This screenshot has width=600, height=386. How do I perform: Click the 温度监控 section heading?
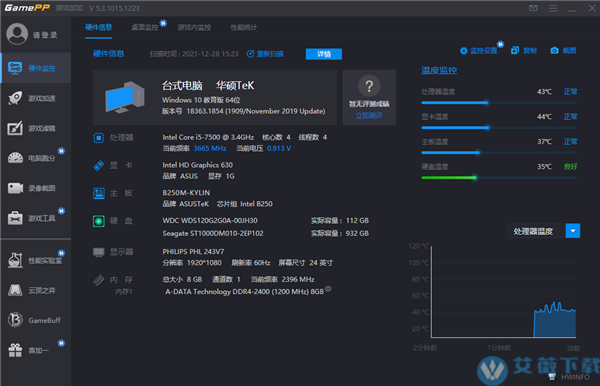tap(439, 70)
